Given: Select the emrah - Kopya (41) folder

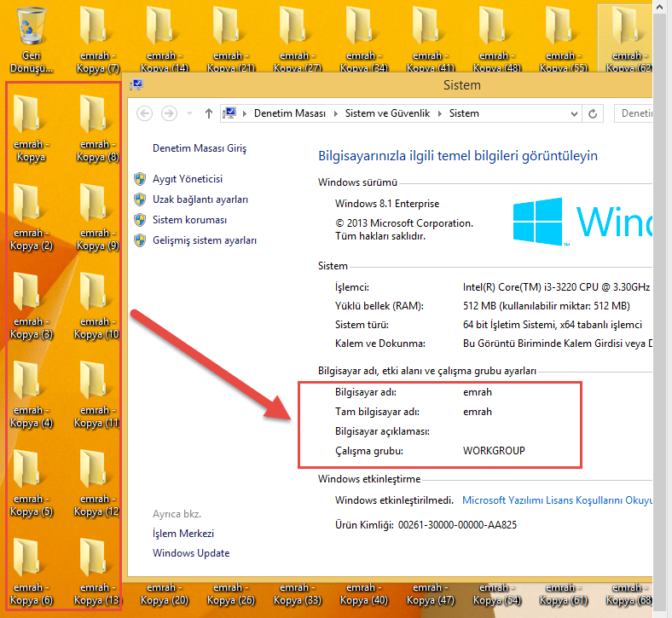Looking at the screenshot, I should coord(430,39).
